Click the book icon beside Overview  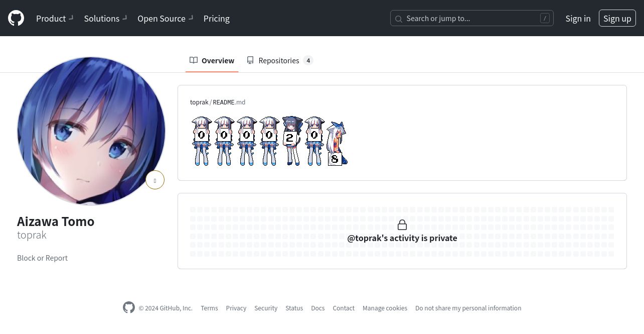(194, 60)
